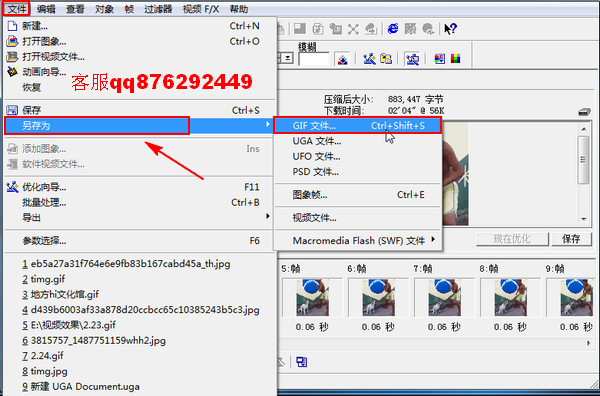Image resolution: width=600 pixels, height=396 pixels.
Task: Select 图象帧... Ctrl+E in submenu
Action: coord(358,195)
